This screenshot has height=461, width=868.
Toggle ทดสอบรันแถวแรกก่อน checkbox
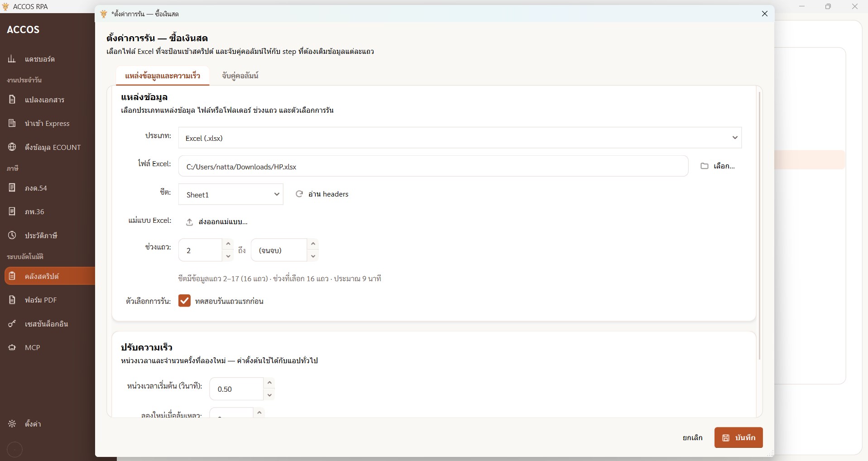[x=184, y=301]
